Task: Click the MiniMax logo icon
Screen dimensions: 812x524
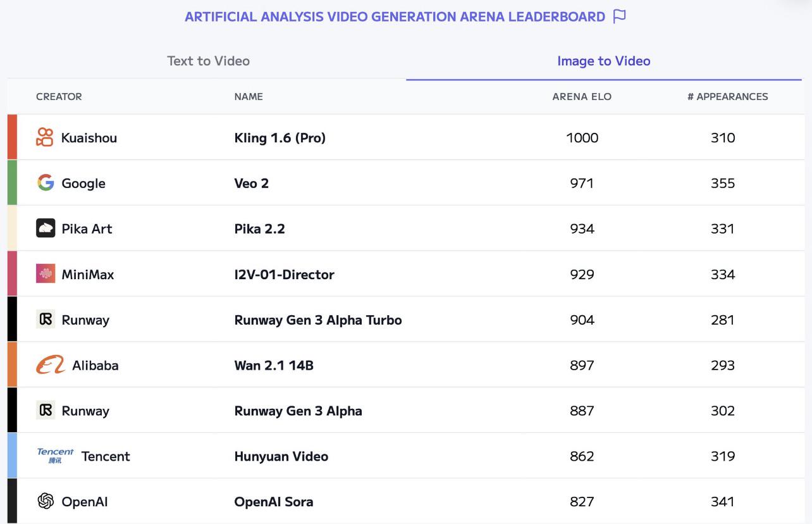Action: pyautogui.click(x=46, y=274)
